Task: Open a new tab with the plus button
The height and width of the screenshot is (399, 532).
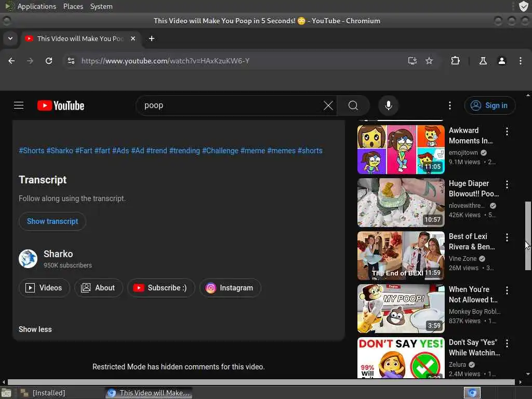Action: pyautogui.click(x=152, y=38)
